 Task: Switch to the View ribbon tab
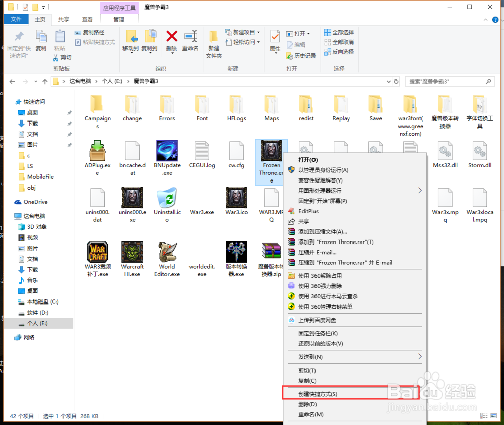87,20
